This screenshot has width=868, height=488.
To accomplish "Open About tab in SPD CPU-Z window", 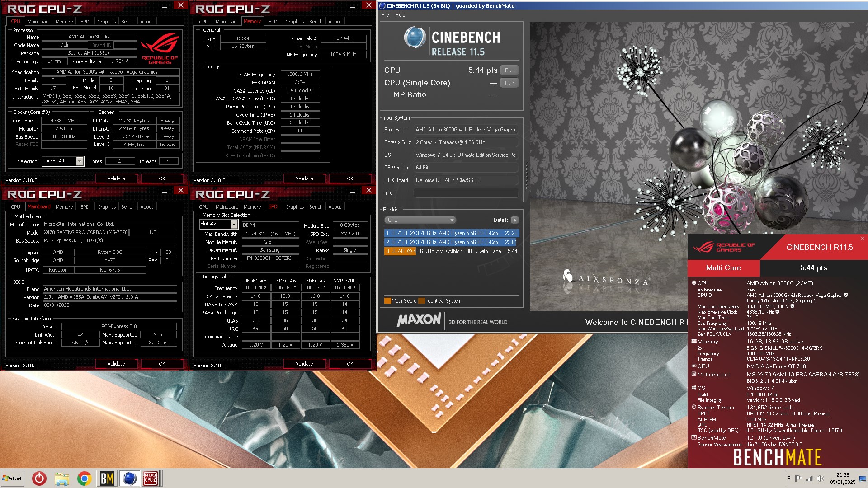I will point(335,207).
